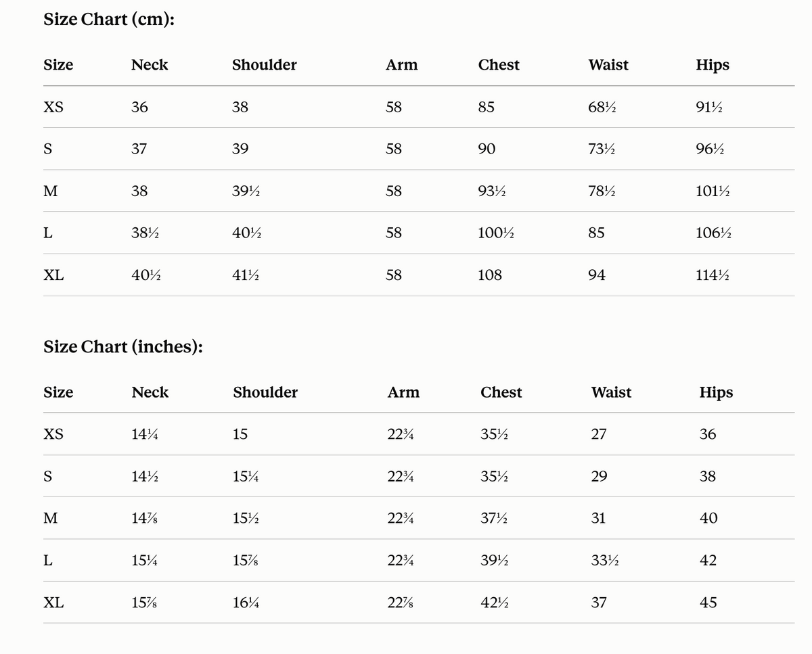Click the 16¼ shoulder value for XL
Screen dimensions: 812x654
246,603
